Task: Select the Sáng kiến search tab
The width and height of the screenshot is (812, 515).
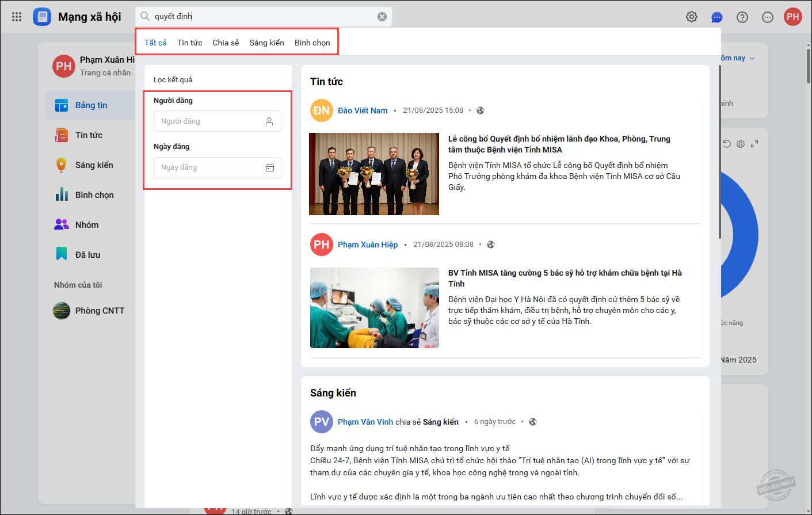Action: tap(266, 43)
